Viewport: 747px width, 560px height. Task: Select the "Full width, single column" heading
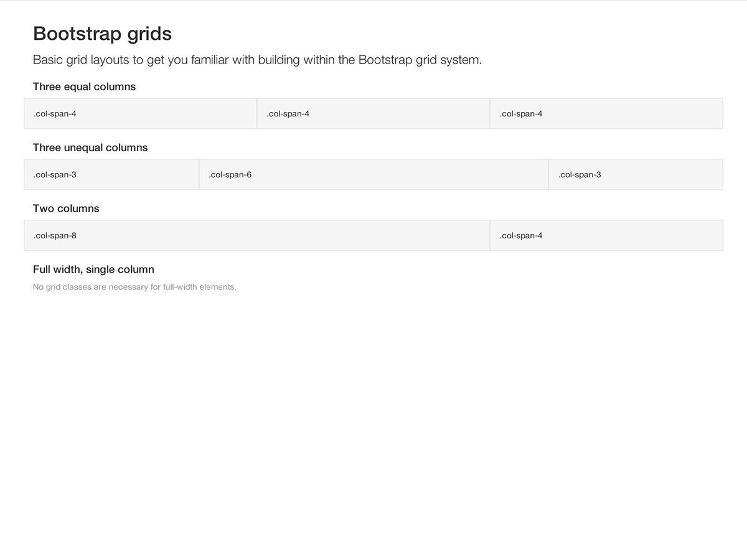click(x=93, y=269)
